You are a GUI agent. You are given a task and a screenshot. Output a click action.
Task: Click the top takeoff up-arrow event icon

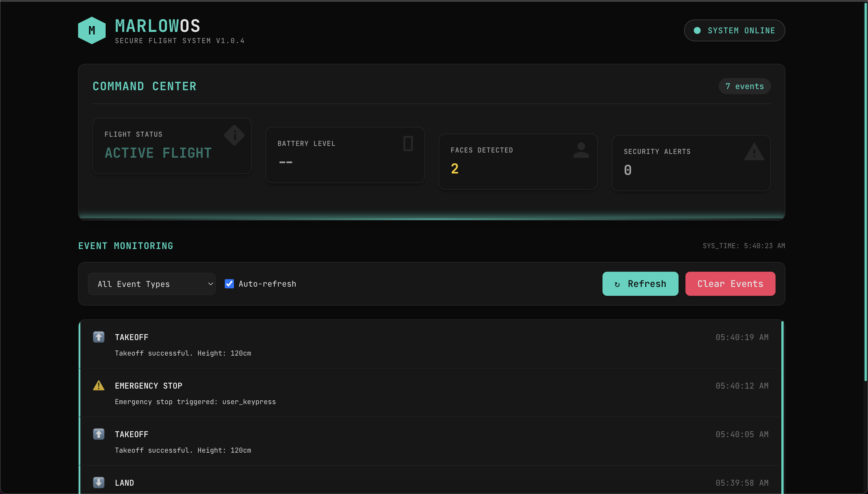(99, 337)
